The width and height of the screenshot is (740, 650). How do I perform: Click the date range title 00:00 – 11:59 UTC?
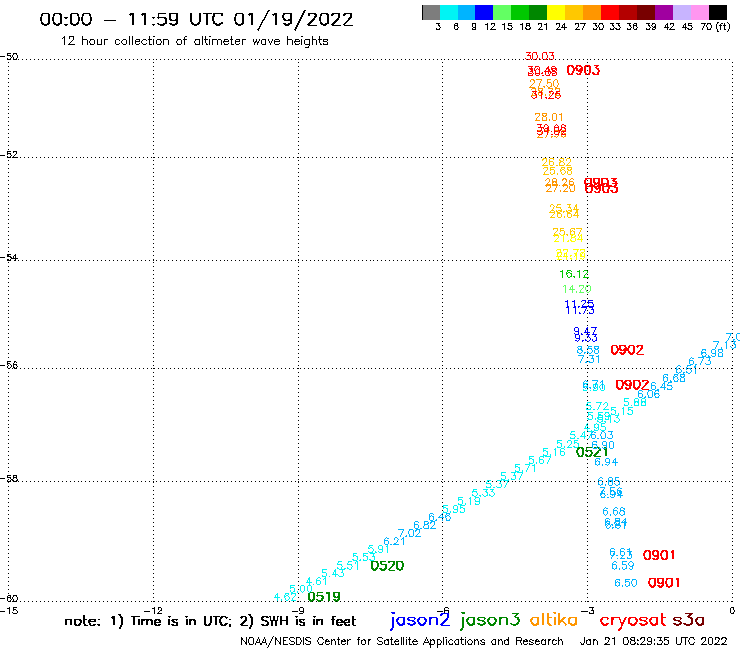196,19
